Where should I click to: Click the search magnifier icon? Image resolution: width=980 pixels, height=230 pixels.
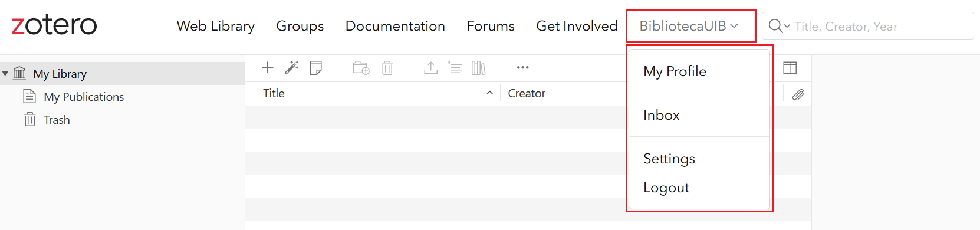775,26
